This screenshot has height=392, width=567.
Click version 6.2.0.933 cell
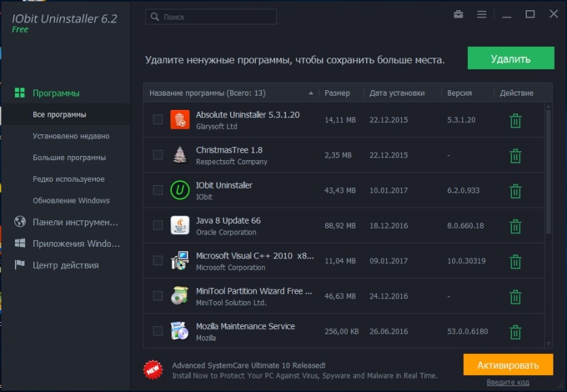coord(463,191)
